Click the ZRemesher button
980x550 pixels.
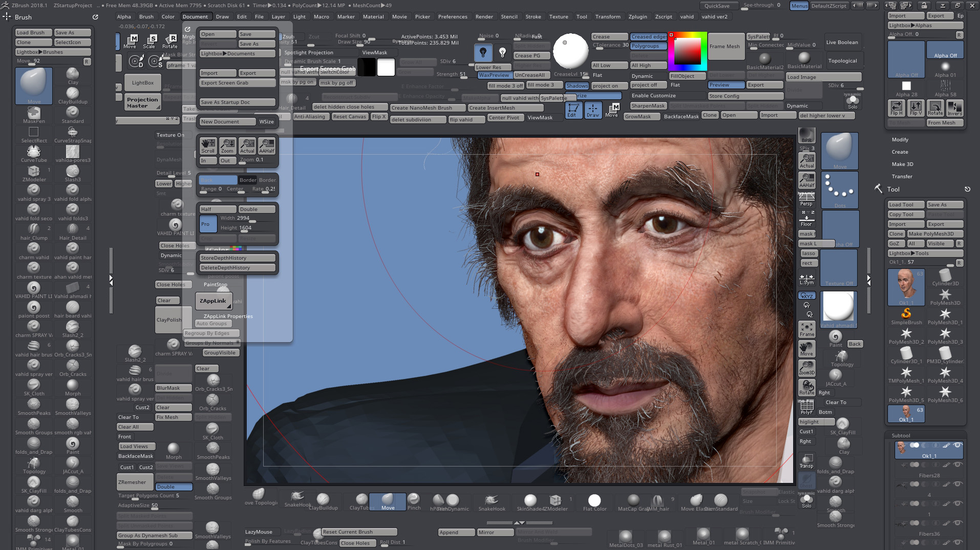135,482
